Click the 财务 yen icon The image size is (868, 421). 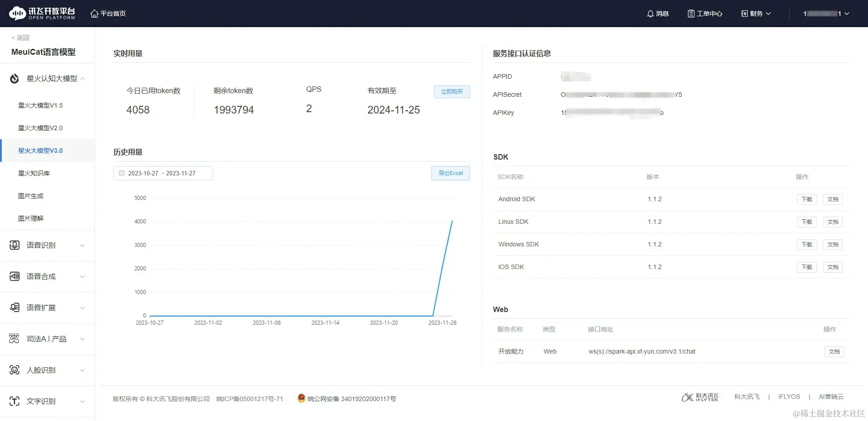(744, 14)
